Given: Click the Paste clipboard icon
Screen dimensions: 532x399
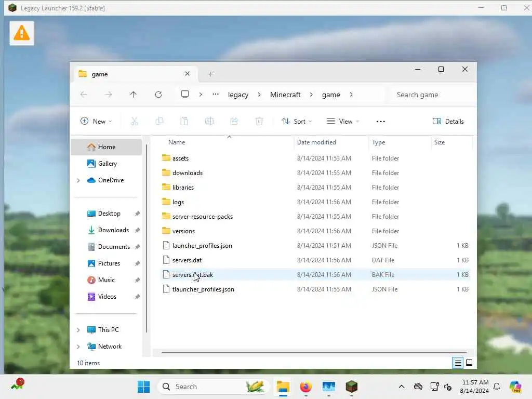Looking at the screenshot, I should point(184,121).
